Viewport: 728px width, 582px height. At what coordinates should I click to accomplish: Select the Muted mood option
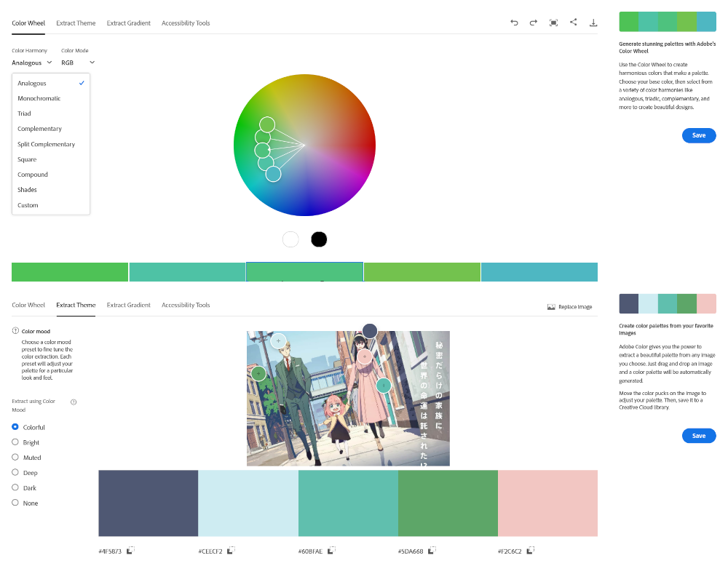pos(15,457)
